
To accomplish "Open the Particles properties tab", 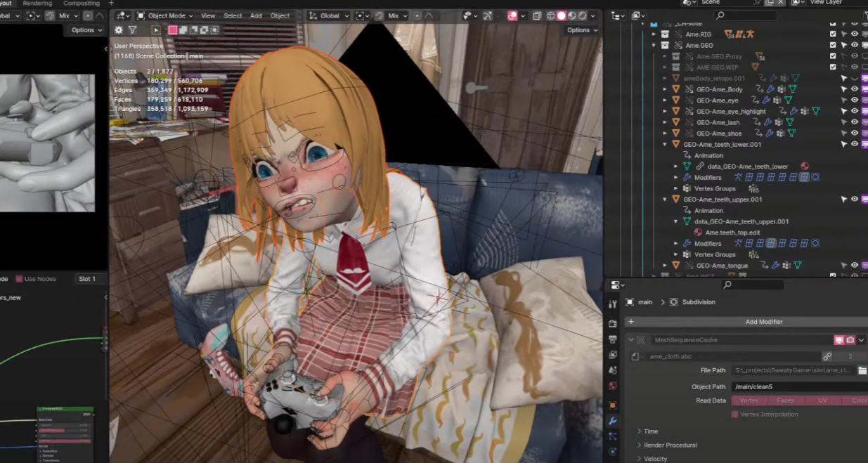I will [x=612, y=436].
